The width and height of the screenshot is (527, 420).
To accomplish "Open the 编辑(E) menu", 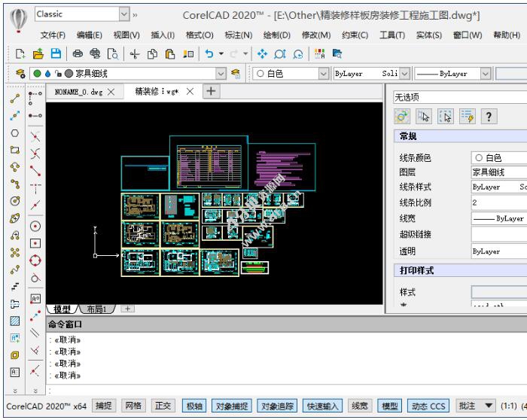I will click(x=89, y=35).
